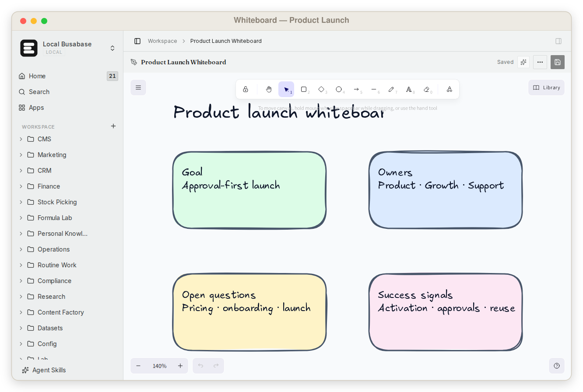This screenshot has height=392, width=583.
Task: Select the Hand panning tool
Action: click(x=269, y=89)
